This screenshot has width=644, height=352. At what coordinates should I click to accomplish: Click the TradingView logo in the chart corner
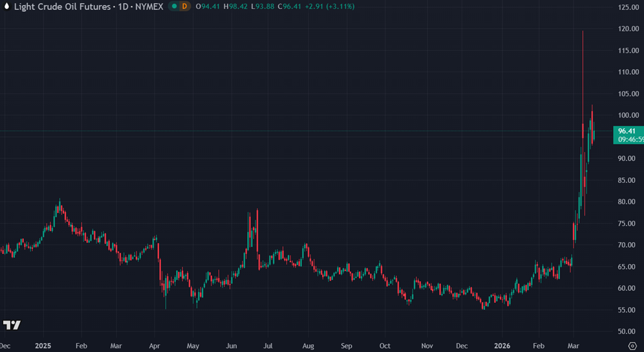click(12, 325)
